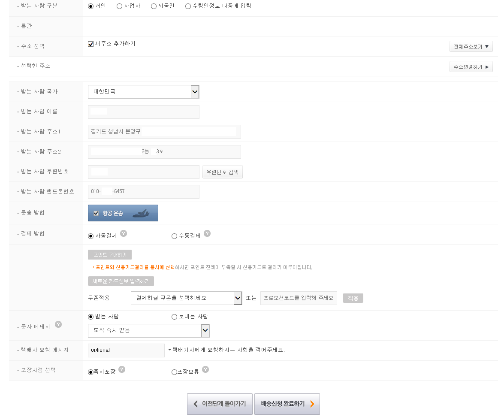Select the 사업자 recipient type
Screen dimensions: 504x420
tap(119, 6)
